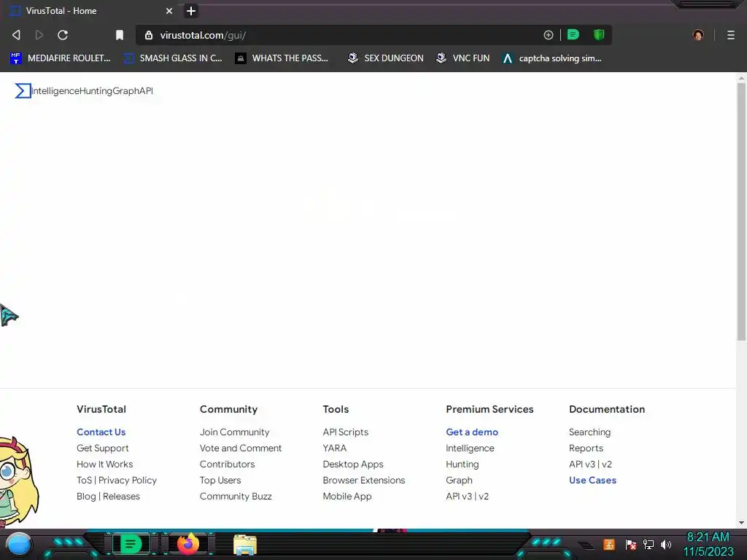Open SMASH GLASS IN C... bookmark
Screen dimensions: 747x560
173,58
